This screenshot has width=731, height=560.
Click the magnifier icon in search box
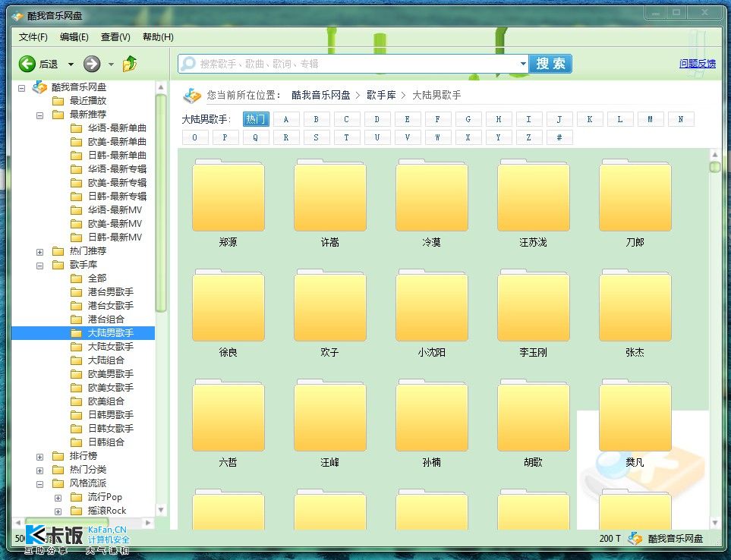pyautogui.click(x=188, y=64)
